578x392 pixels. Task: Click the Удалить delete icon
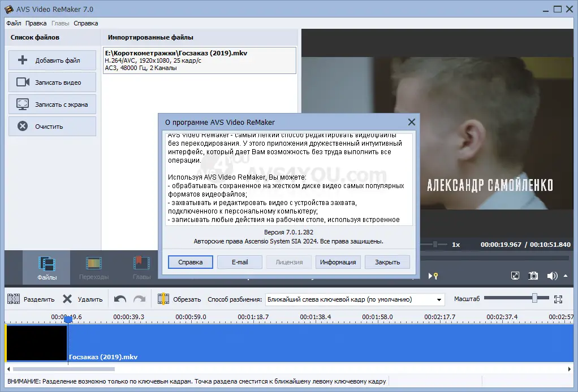point(67,299)
